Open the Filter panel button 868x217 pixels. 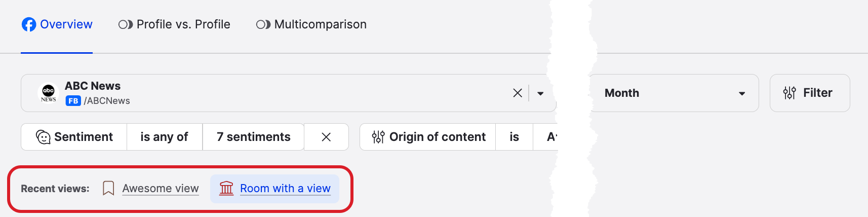(809, 93)
